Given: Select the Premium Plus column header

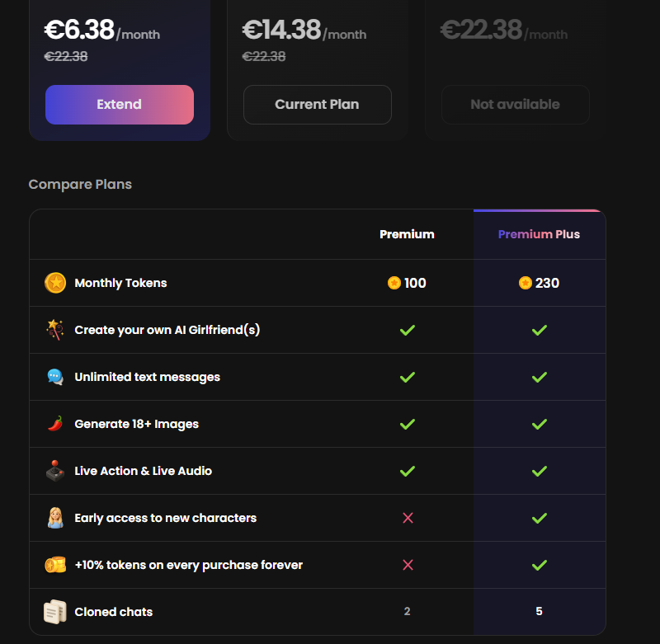Looking at the screenshot, I should tap(539, 234).
